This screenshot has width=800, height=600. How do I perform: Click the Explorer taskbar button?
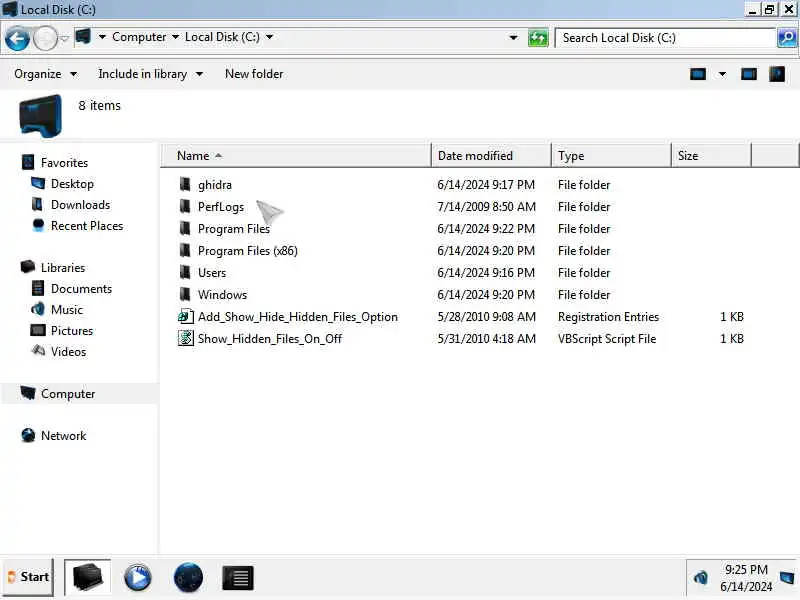pyautogui.click(x=87, y=577)
